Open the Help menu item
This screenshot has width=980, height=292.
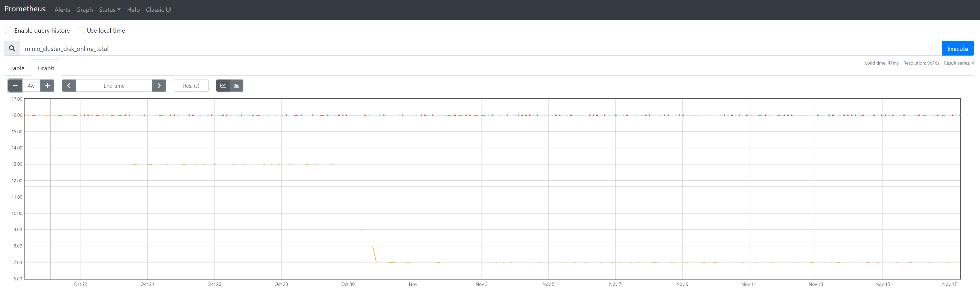point(133,10)
